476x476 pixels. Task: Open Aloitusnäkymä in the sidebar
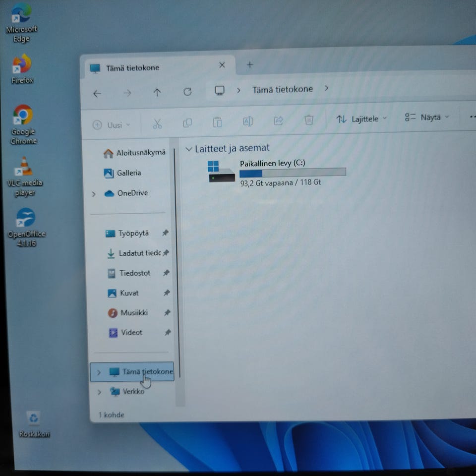pos(134,153)
